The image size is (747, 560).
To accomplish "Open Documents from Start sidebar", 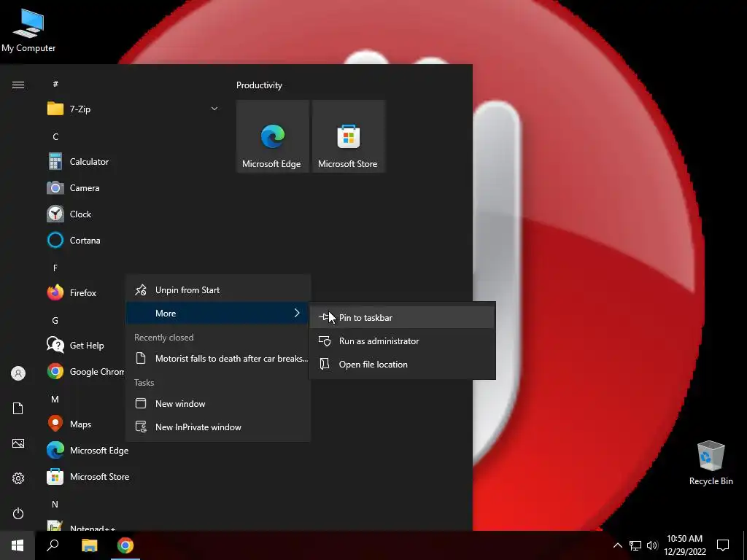I will coord(18,408).
